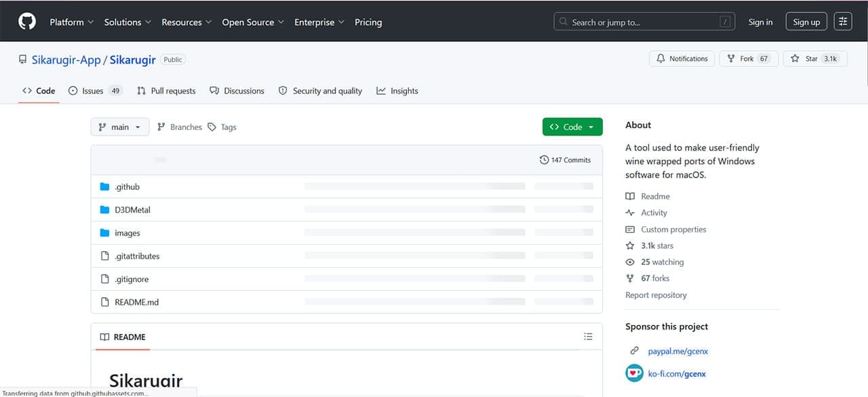This screenshot has width=868, height=397.
Task: Click the Ko-fi heart logo icon
Action: coord(634,373)
